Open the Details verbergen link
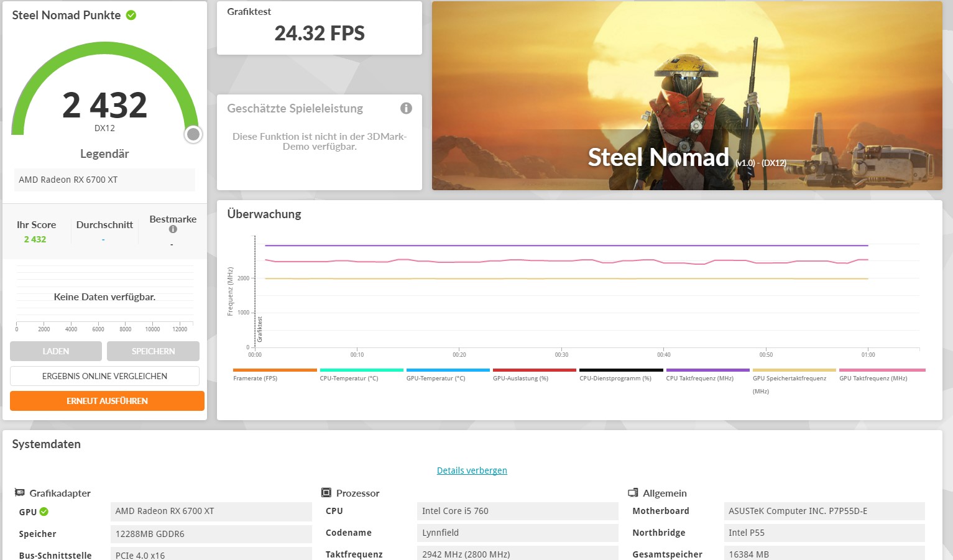 pyautogui.click(x=472, y=470)
